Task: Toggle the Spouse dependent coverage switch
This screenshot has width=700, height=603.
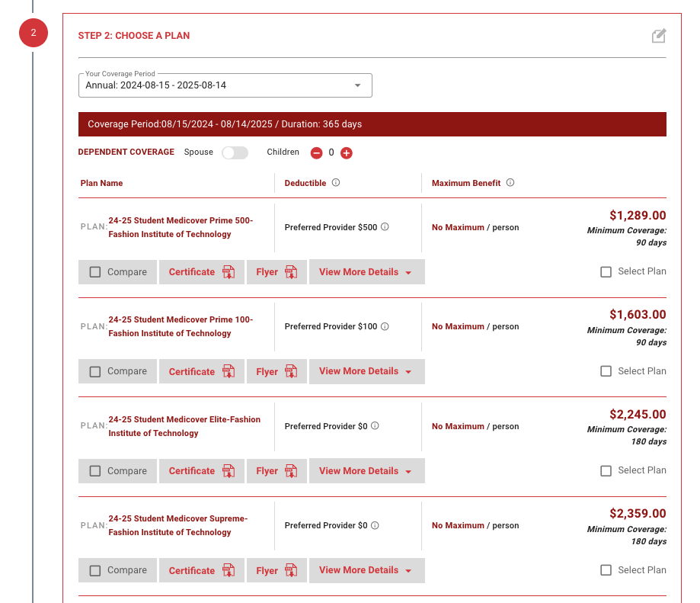Action: pyautogui.click(x=235, y=152)
